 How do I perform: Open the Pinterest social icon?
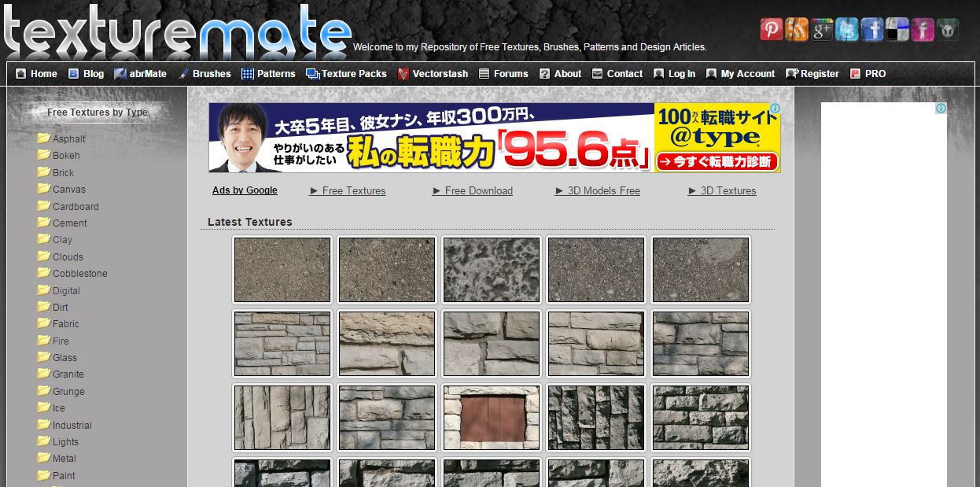point(771,29)
